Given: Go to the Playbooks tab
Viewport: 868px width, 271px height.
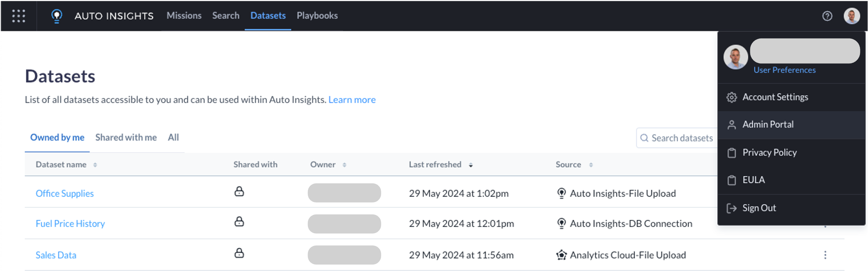Looking at the screenshot, I should (x=317, y=16).
